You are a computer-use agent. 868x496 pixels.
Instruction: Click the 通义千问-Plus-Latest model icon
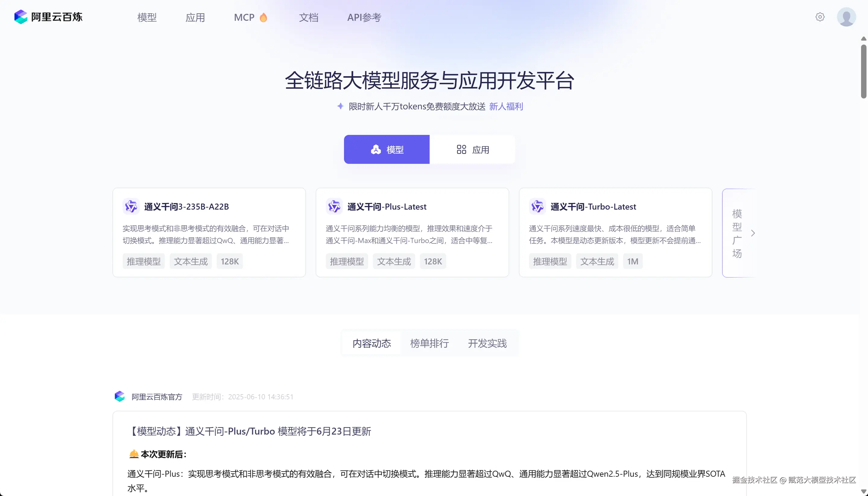coord(334,206)
